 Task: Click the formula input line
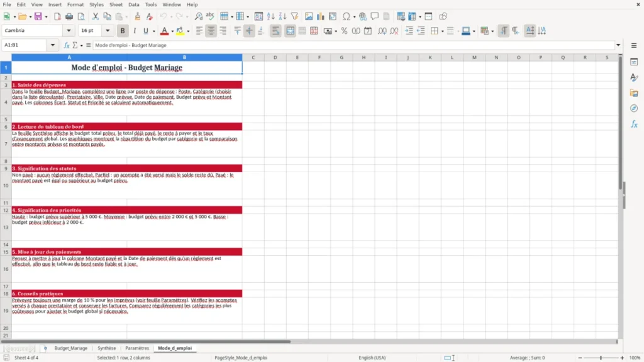353,45
